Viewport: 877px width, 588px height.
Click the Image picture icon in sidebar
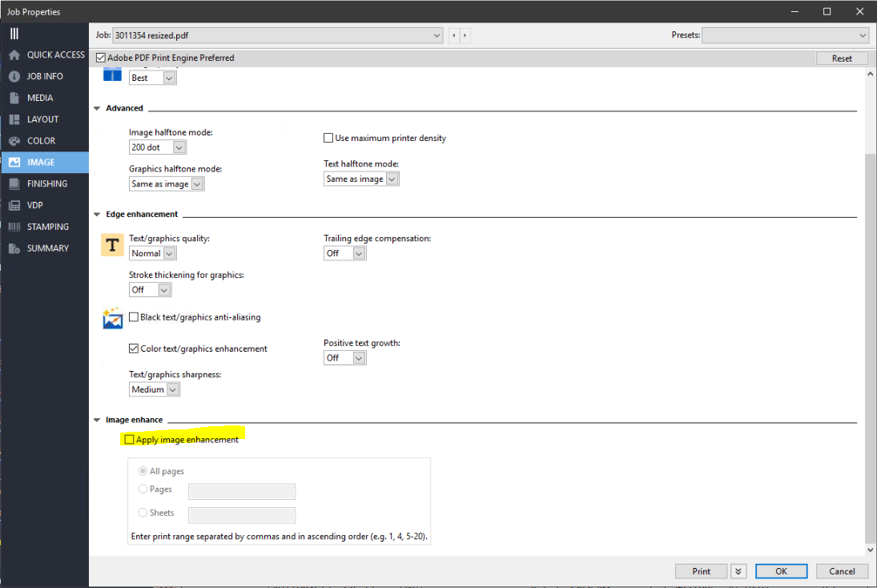tap(14, 163)
